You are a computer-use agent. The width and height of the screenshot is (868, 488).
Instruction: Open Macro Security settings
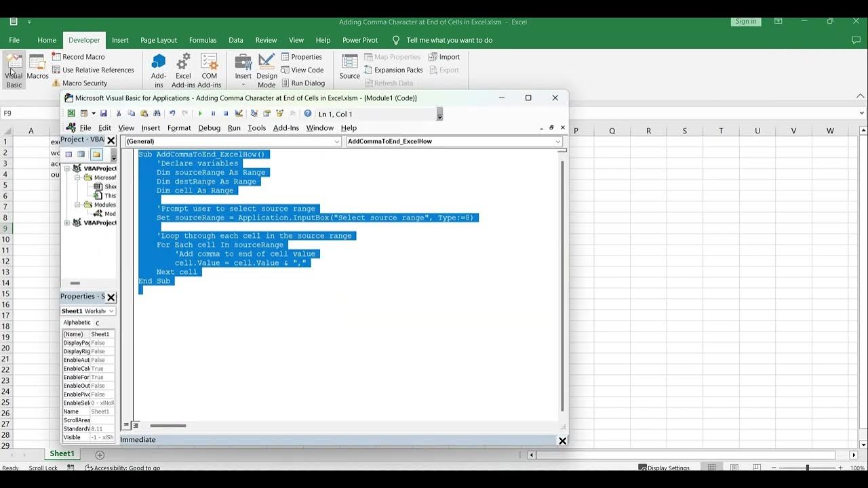tap(79, 83)
